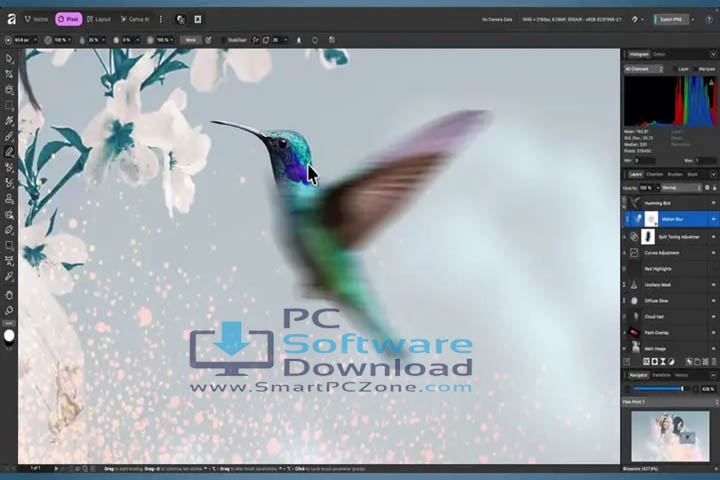Screen dimensions: 720x480
Task: Select the Node tool below Move
Action: point(9,74)
